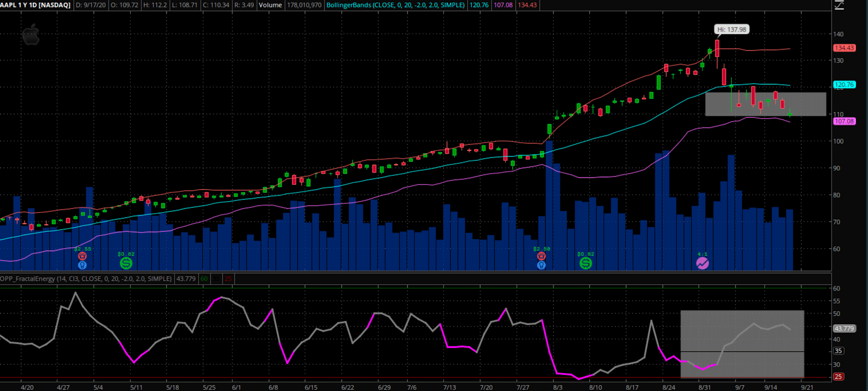The width and height of the screenshot is (868, 391).
Task: Click the D: 9/17/20 date readout
Action: tap(91, 5)
